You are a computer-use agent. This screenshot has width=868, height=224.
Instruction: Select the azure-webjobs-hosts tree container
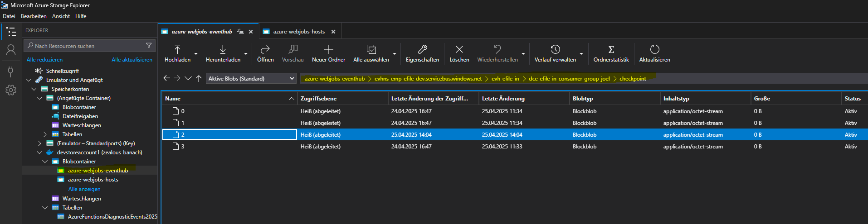tap(93, 180)
